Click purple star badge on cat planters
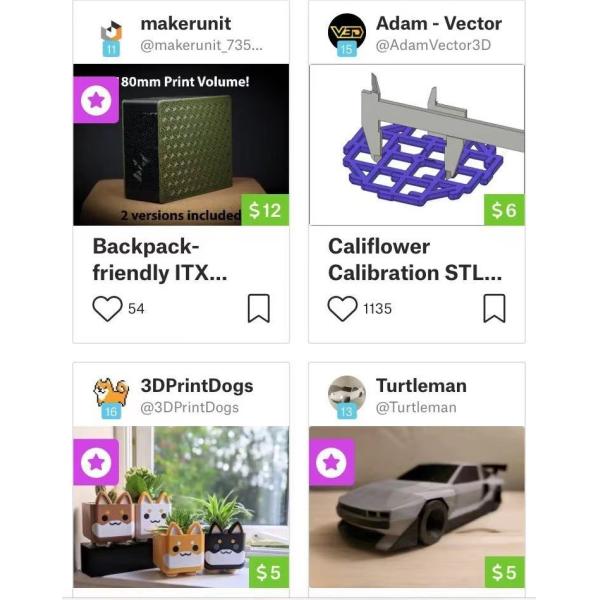This screenshot has height=600, width=600. tap(96, 462)
